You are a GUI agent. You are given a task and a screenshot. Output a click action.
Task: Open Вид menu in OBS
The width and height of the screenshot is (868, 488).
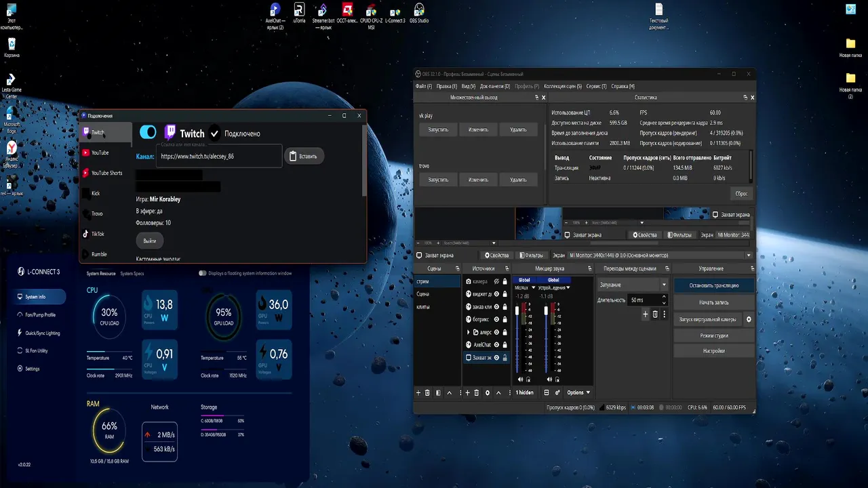pyautogui.click(x=469, y=86)
